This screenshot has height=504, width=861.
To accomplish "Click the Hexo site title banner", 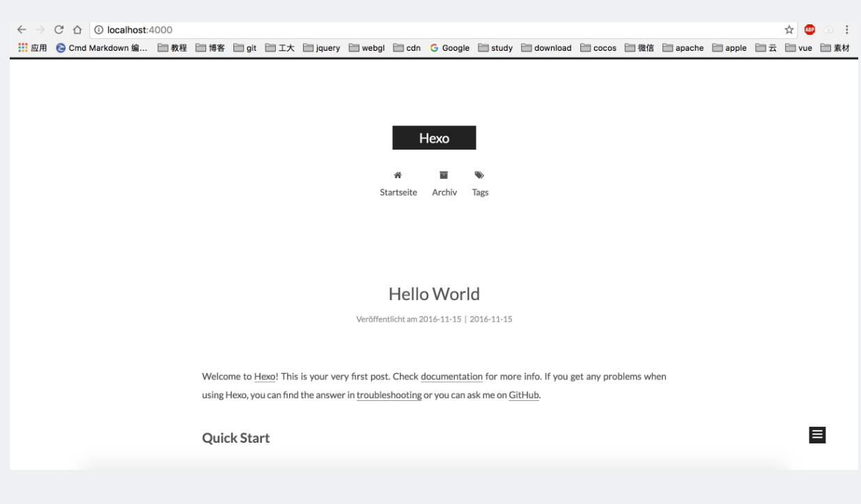I will pos(434,138).
